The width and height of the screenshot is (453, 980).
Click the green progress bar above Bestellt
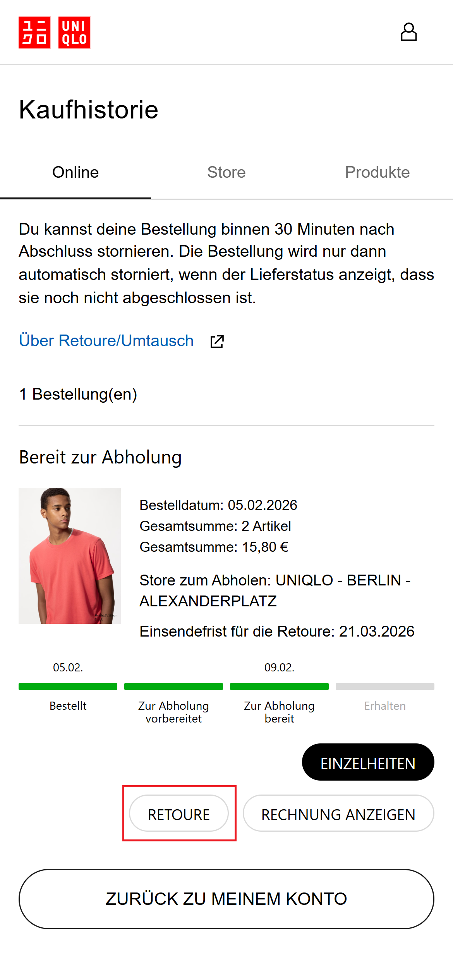click(x=68, y=687)
